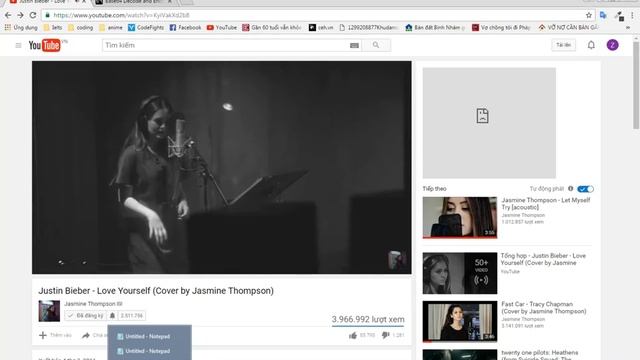This screenshot has width=640, height=360.
Task: Click the magnifier search button
Action: pyautogui.click(x=376, y=45)
